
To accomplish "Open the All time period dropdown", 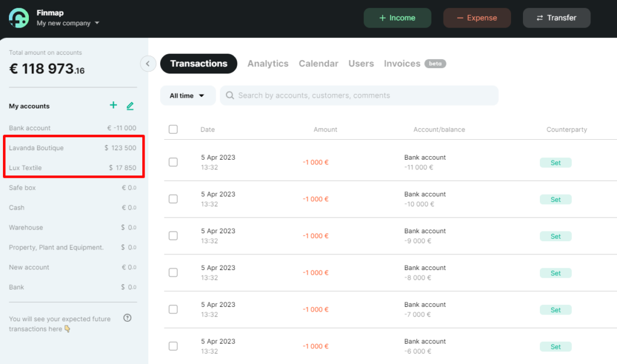I will click(x=187, y=96).
